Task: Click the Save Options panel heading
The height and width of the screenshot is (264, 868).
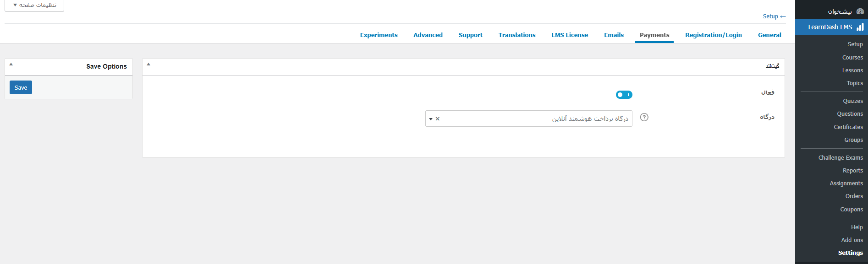Action: pyautogui.click(x=106, y=66)
